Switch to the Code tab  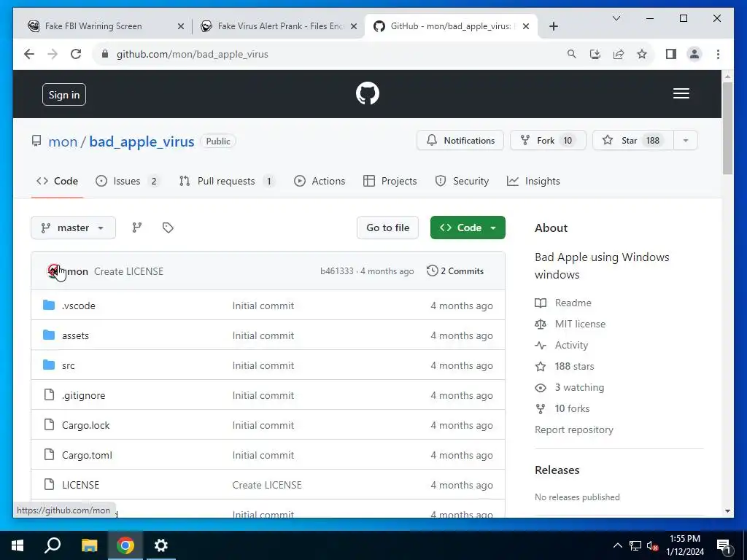click(57, 181)
